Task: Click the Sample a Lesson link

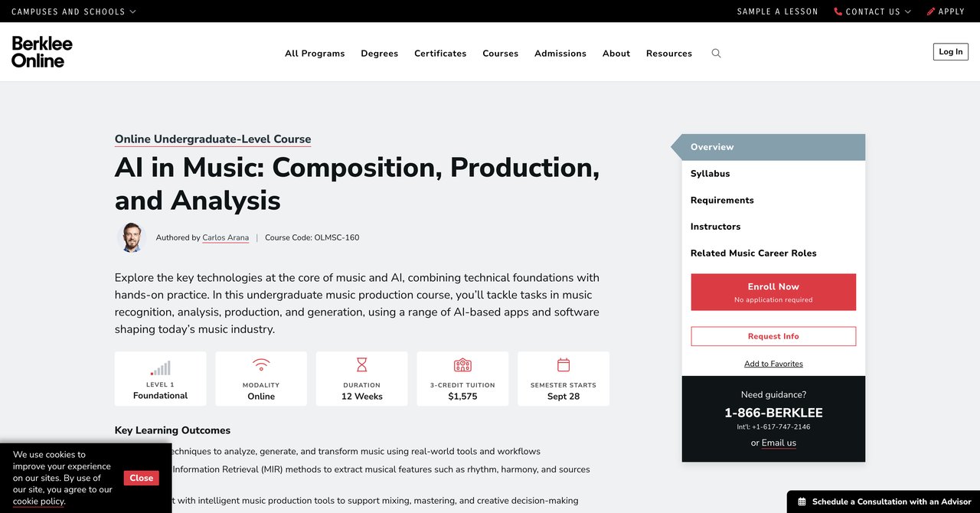Action: click(x=778, y=11)
